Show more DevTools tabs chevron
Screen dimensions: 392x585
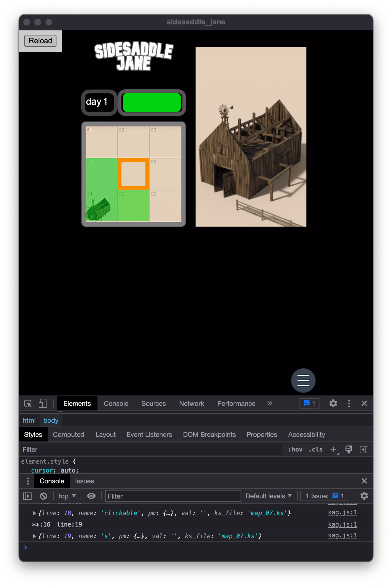click(x=270, y=404)
